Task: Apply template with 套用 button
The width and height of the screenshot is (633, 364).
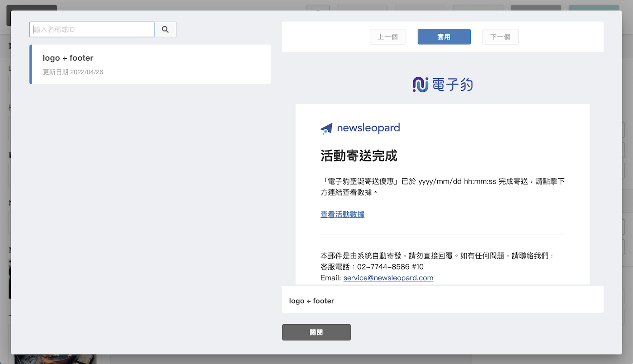Action: (444, 37)
